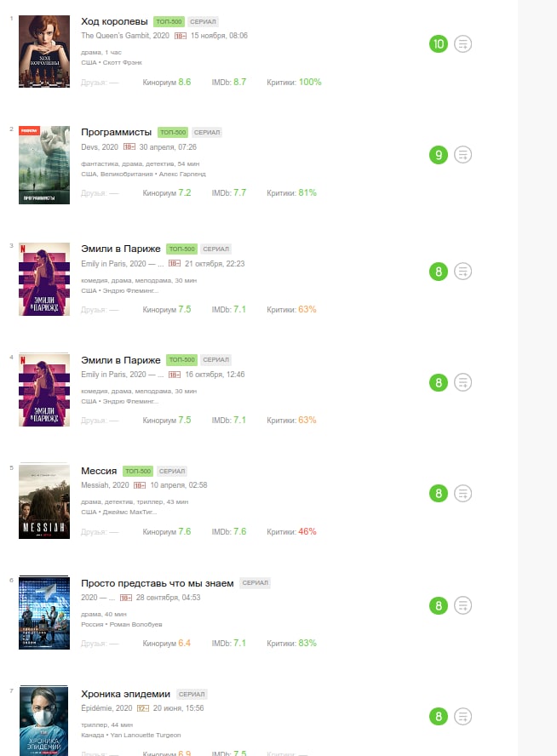Screen dimensions: 557x756
Task: Open the Программисты series page
Action: coord(116,132)
